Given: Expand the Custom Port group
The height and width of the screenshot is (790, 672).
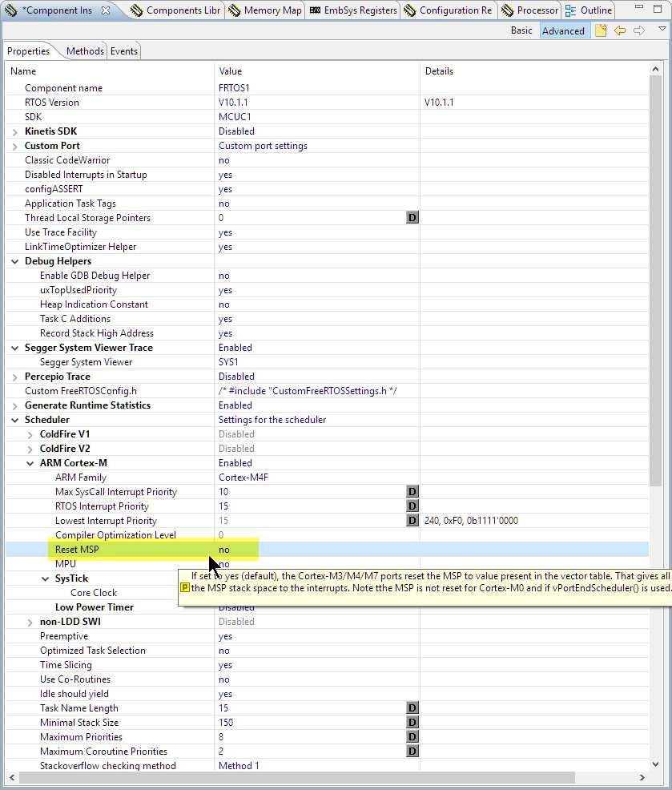Looking at the screenshot, I should [x=15, y=147].
